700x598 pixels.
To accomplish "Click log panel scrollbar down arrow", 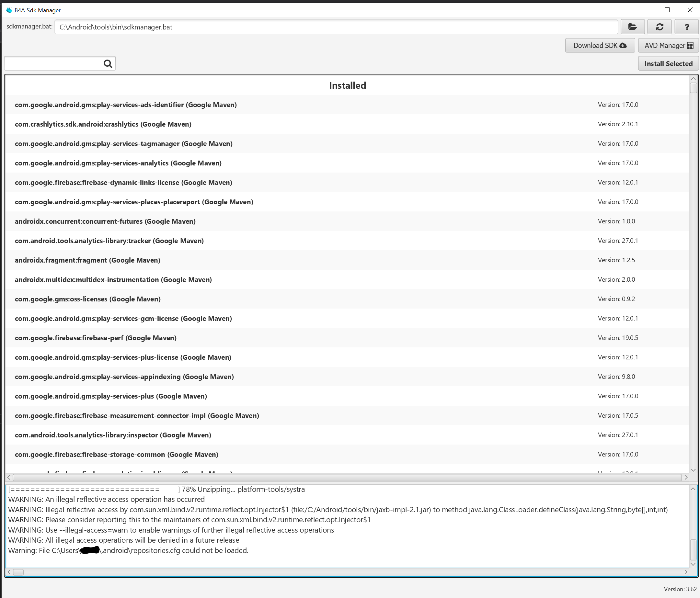I will tap(693, 564).
